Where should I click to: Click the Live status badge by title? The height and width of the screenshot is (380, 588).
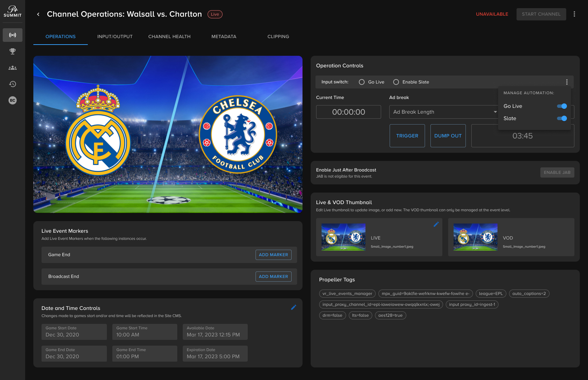215,14
